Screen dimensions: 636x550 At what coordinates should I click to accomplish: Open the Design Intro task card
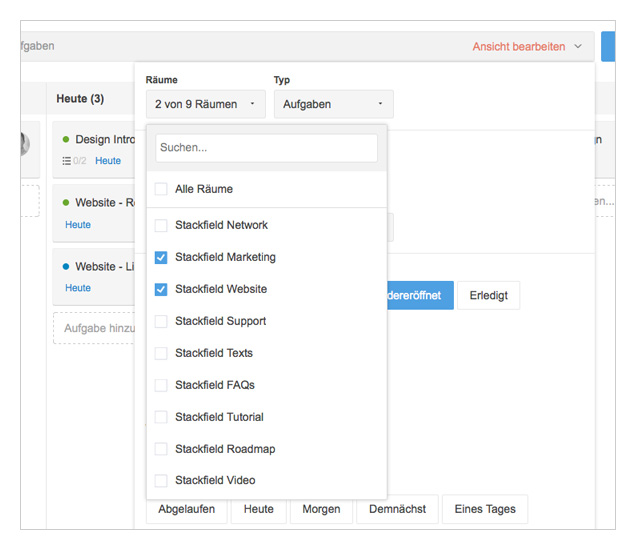94,150
